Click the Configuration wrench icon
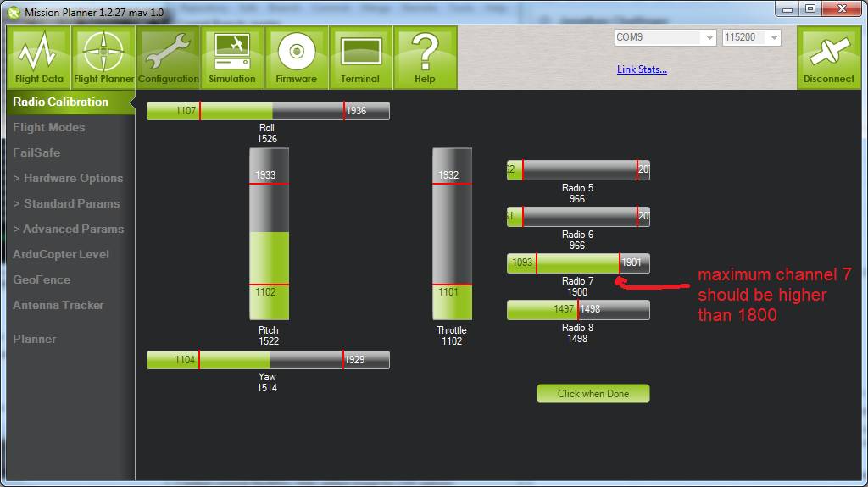Screen dimensions: 868x487 click(x=168, y=58)
